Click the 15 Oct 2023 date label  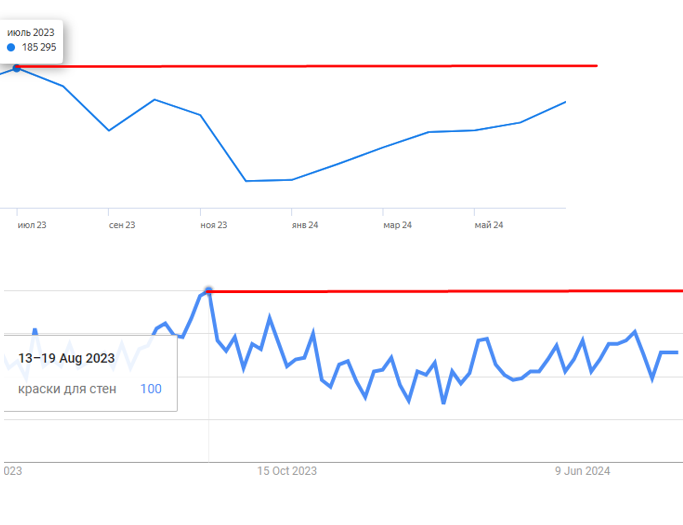tap(287, 471)
